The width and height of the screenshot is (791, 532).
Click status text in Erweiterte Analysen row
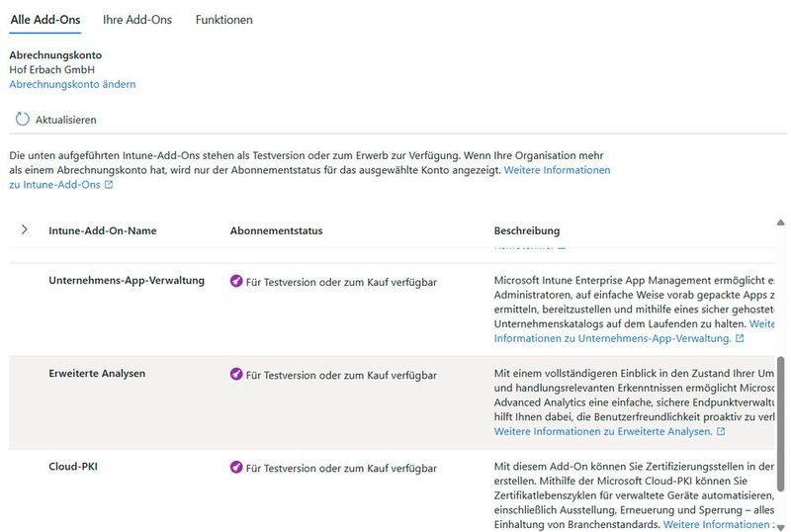(x=341, y=375)
